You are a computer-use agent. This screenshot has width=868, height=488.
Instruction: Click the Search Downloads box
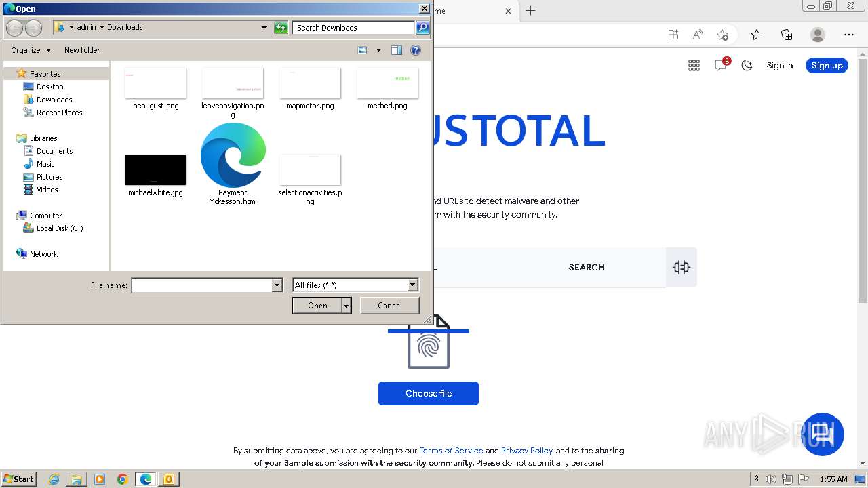(353, 28)
